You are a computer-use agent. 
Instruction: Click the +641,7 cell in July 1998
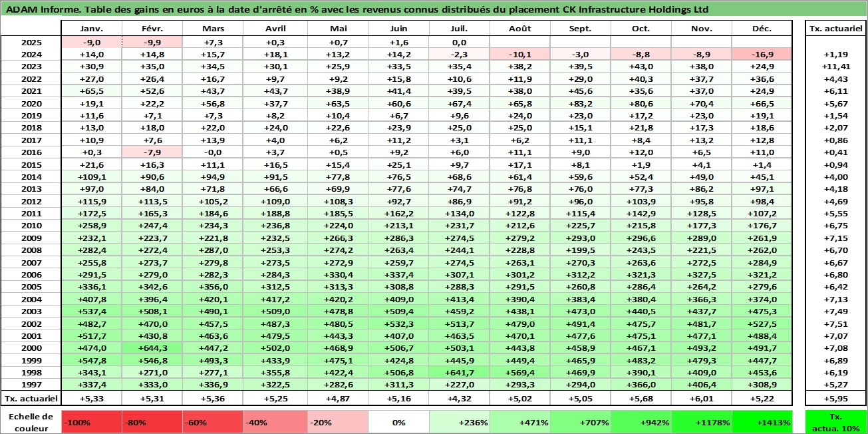(x=458, y=372)
